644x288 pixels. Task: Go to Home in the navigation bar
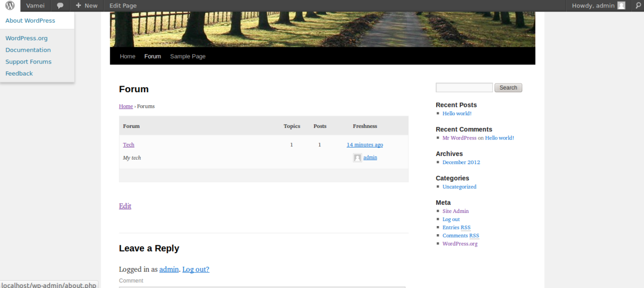tap(127, 56)
